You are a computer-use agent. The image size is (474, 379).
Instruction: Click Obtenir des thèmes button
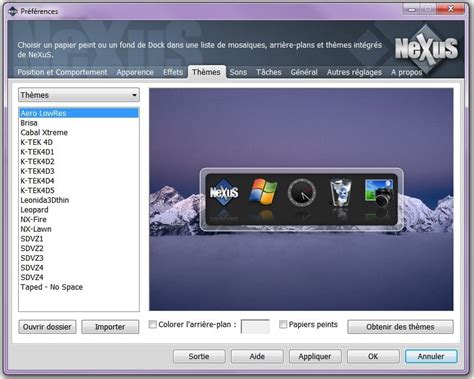[400, 327]
